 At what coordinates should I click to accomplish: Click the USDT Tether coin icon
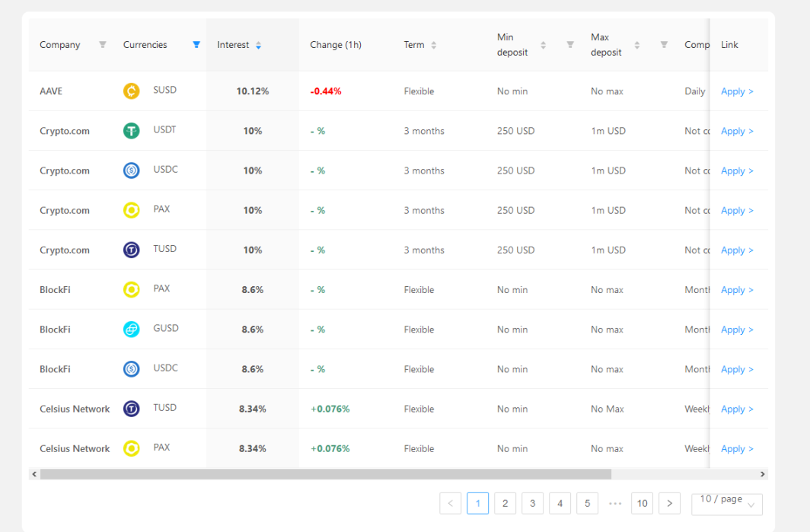tap(131, 131)
